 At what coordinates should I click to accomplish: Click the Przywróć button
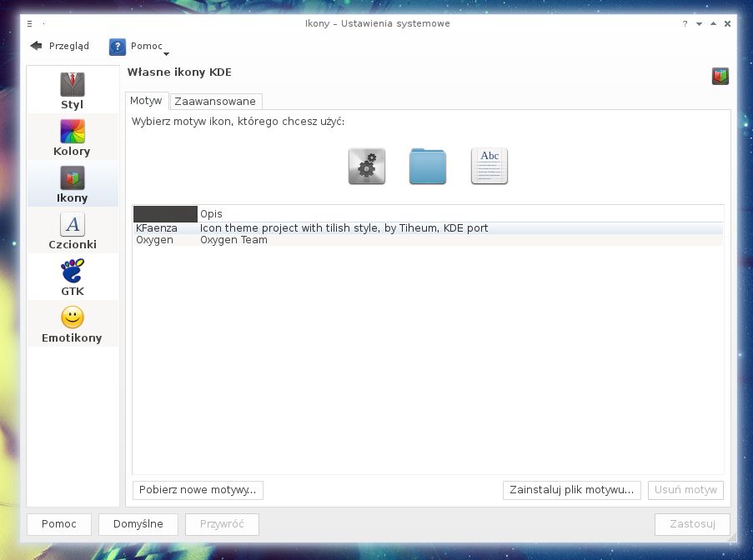click(222, 524)
